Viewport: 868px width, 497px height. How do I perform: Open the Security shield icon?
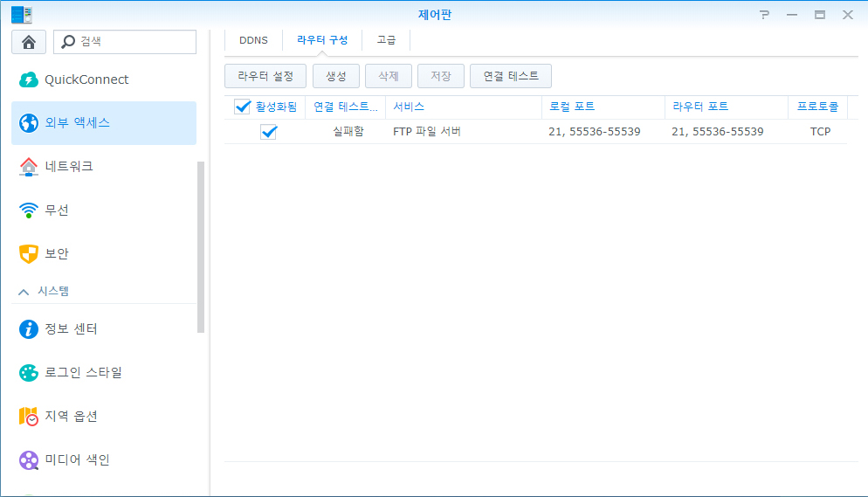[x=29, y=253]
